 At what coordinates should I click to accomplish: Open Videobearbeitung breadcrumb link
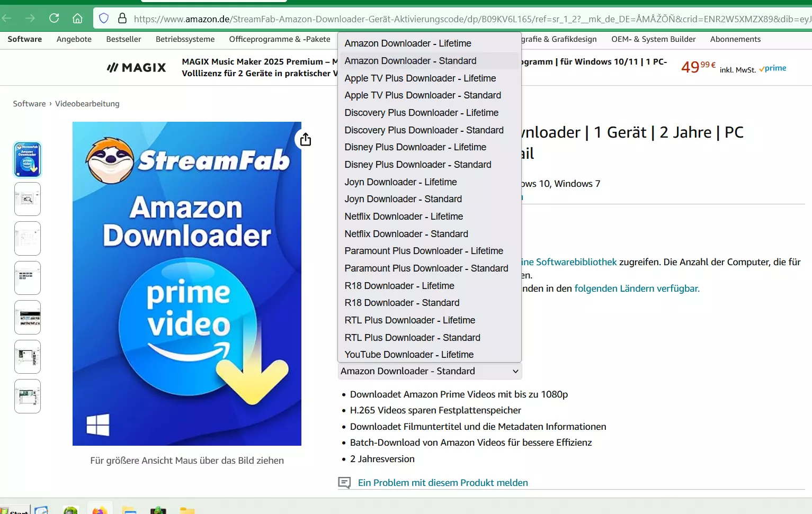tap(87, 104)
